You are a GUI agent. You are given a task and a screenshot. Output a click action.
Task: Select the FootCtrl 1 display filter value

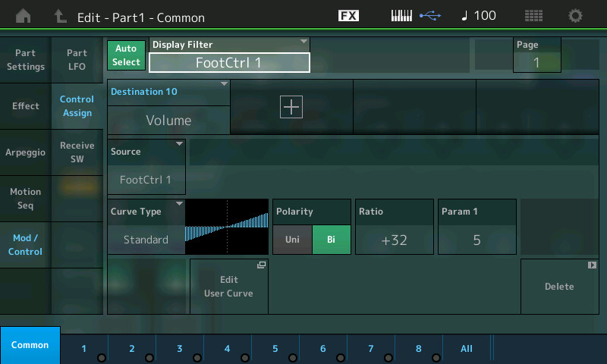229,63
